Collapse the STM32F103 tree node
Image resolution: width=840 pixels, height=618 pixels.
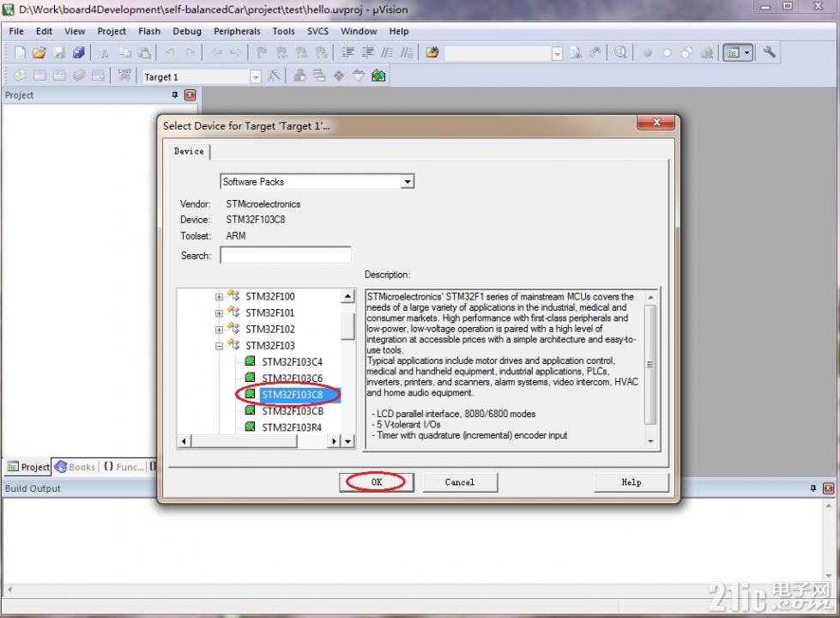219,346
